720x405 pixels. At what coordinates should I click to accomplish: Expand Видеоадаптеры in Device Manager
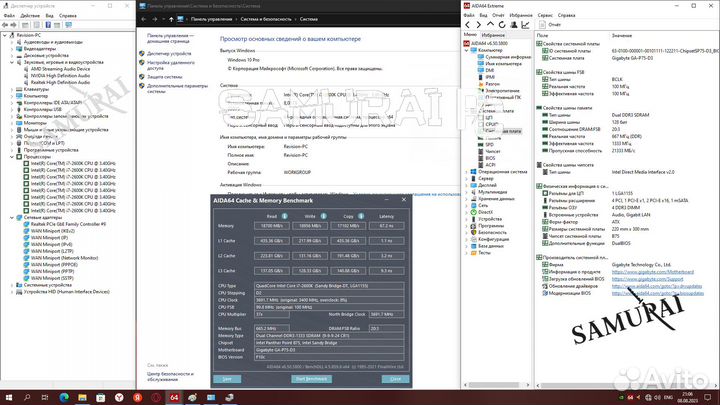pyautogui.click(x=12, y=49)
